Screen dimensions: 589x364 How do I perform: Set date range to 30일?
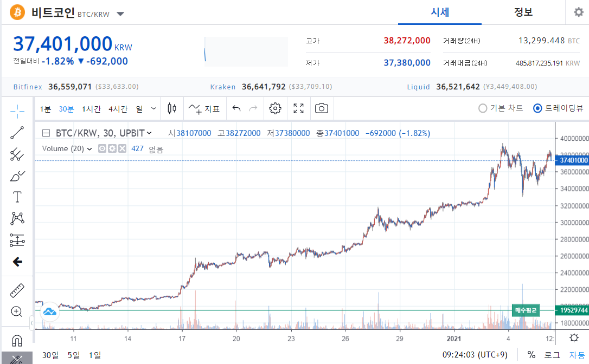point(50,355)
